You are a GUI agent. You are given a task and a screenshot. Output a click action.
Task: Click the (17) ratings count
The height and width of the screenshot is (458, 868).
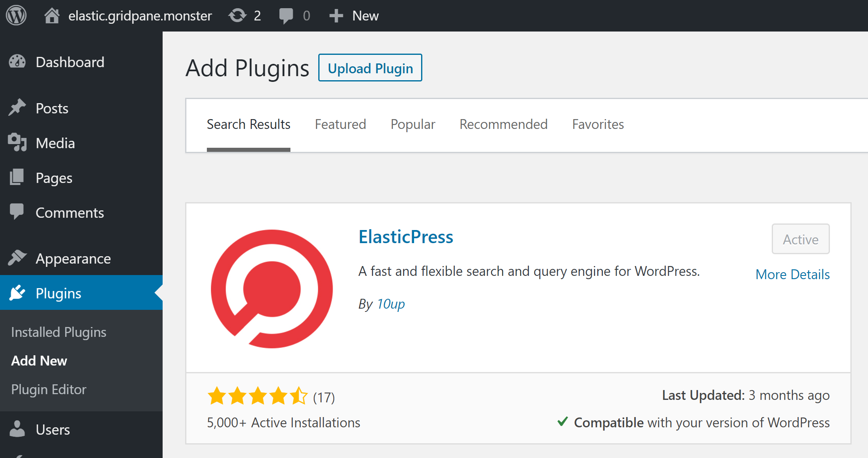tap(324, 397)
